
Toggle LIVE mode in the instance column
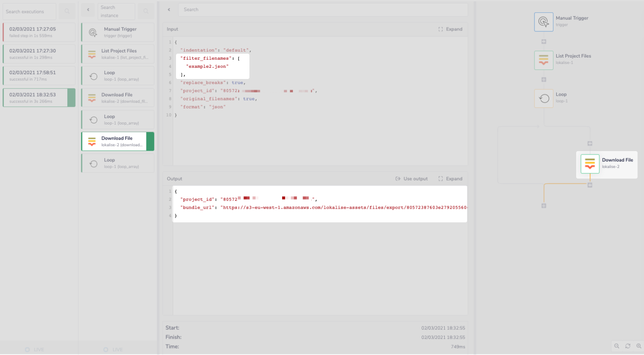[113, 349]
